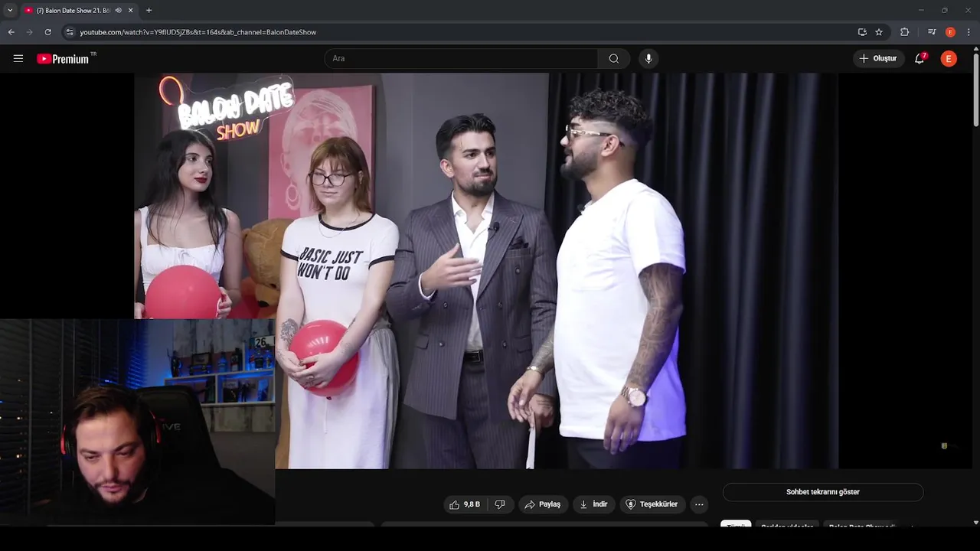Click the search magnifier button

coord(614,58)
